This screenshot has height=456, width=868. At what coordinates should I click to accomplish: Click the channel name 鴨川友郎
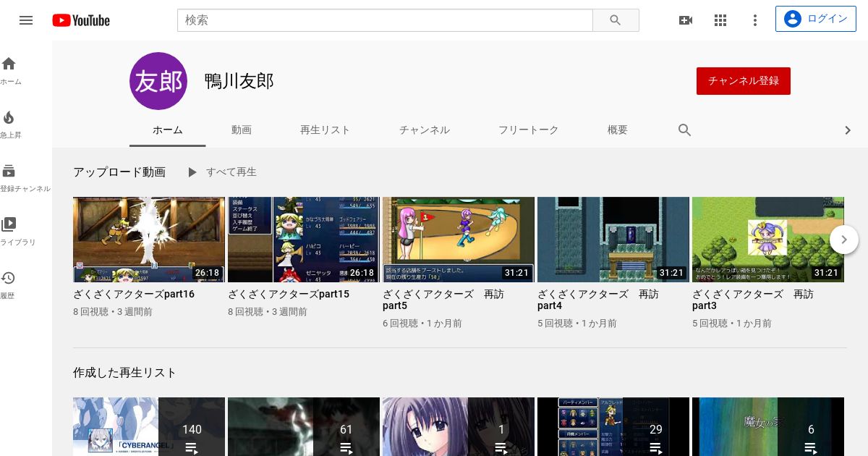click(239, 81)
